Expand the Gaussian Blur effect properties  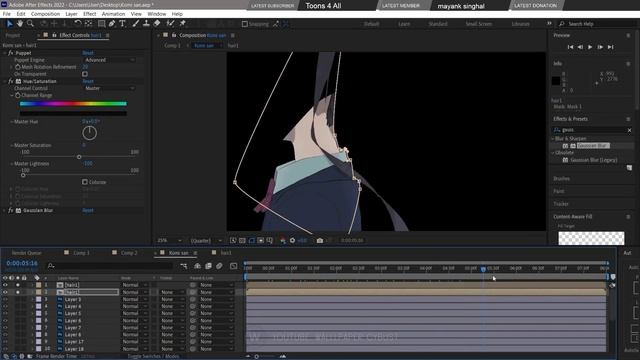pyautogui.click(x=5, y=211)
